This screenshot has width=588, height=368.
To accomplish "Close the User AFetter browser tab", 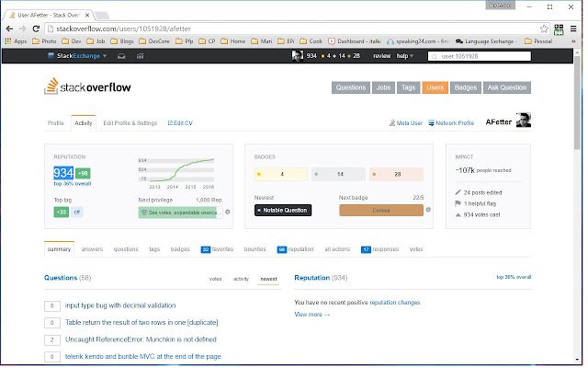I will click(x=87, y=16).
